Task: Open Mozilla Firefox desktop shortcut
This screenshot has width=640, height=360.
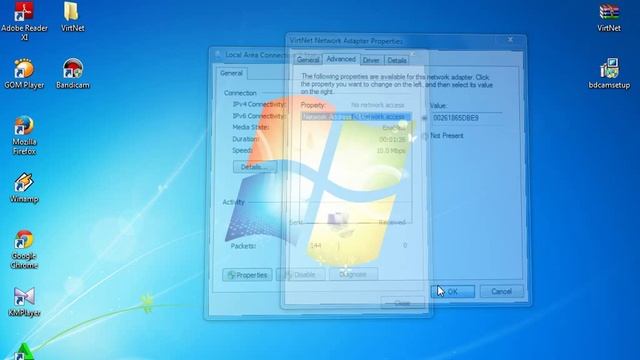Action: (x=24, y=135)
